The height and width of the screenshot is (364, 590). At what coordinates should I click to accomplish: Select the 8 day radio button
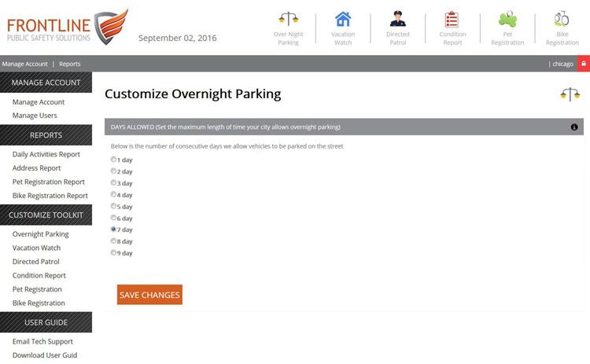(113, 241)
